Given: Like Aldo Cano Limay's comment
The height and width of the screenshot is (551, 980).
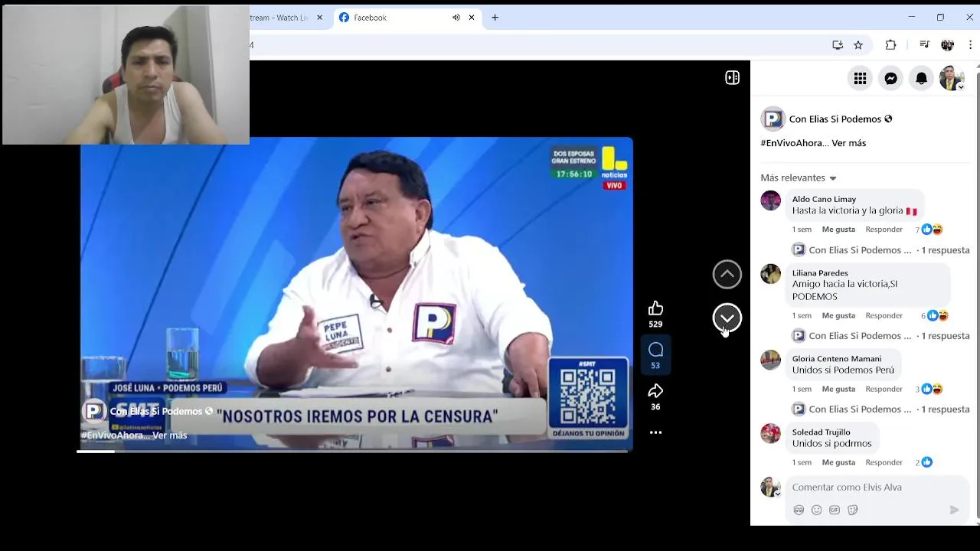Looking at the screenshot, I should click(838, 230).
